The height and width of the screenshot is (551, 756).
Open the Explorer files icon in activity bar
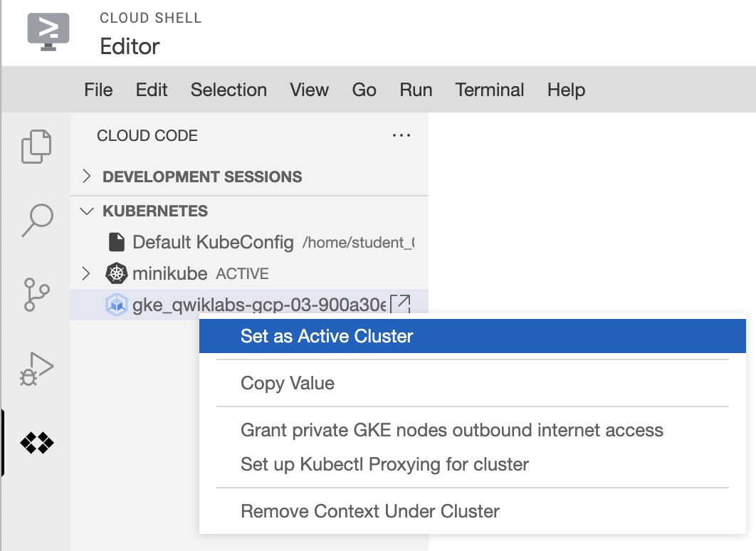click(36, 146)
